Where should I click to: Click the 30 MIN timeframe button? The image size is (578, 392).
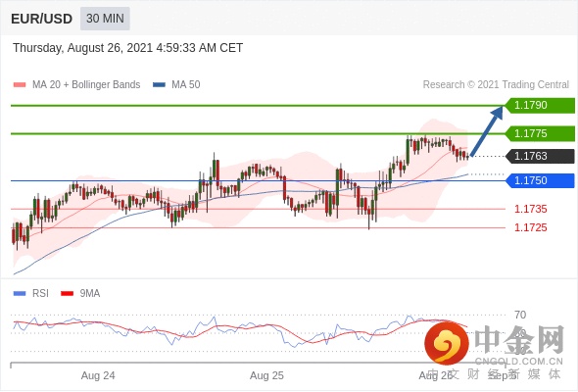[105, 19]
